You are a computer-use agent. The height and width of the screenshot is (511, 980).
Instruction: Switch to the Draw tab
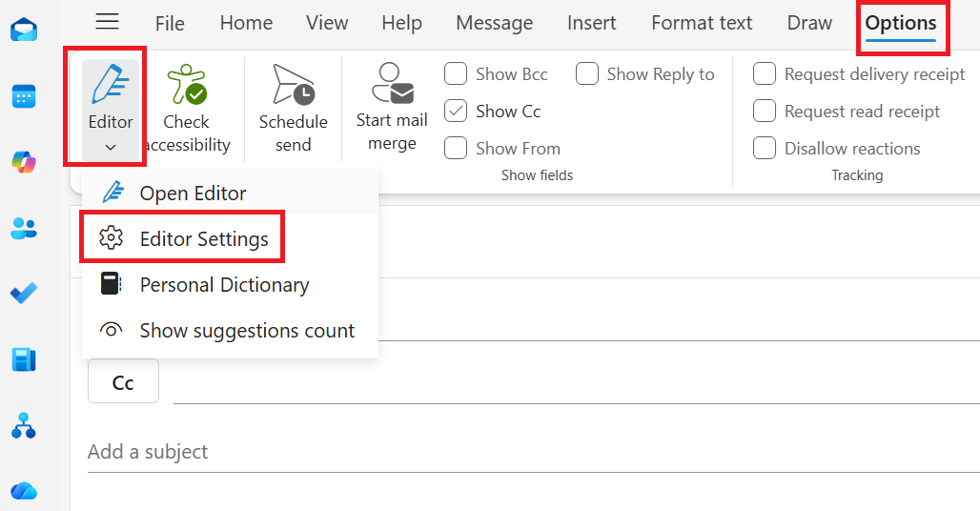click(x=809, y=23)
